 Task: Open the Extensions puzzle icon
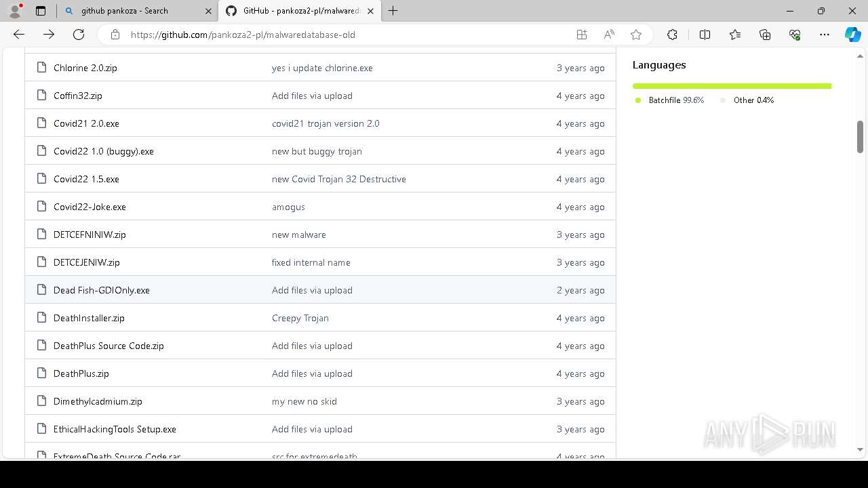click(672, 35)
